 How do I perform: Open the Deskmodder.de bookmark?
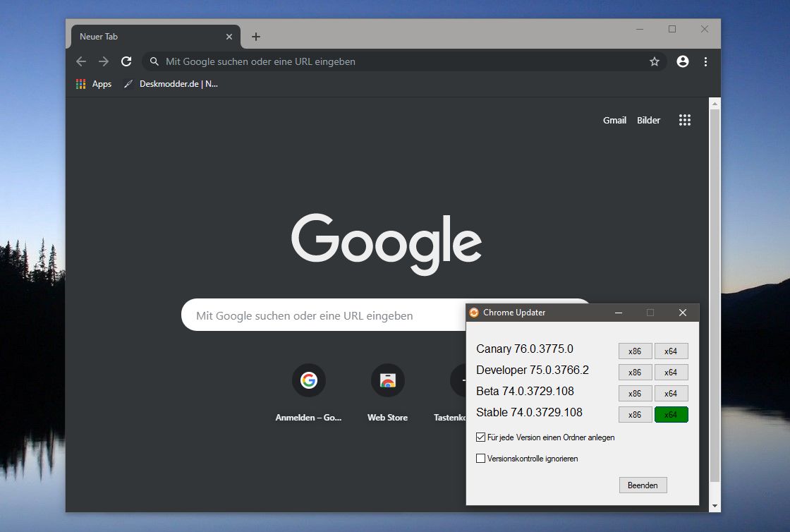point(171,84)
